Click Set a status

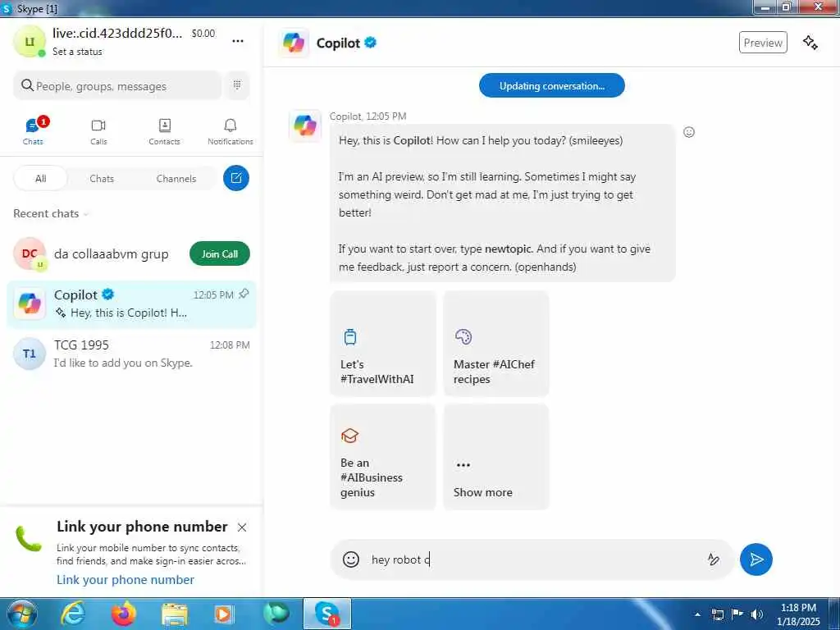77,52
